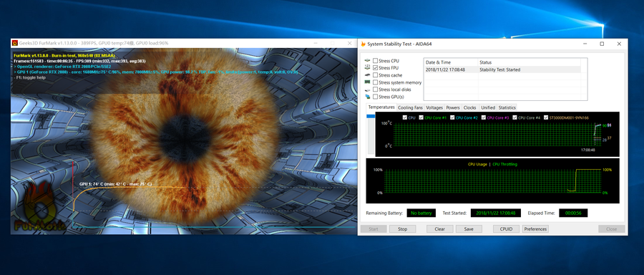Open the Statistics tab
Viewport: 644px width, 275px height.
[x=507, y=107]
